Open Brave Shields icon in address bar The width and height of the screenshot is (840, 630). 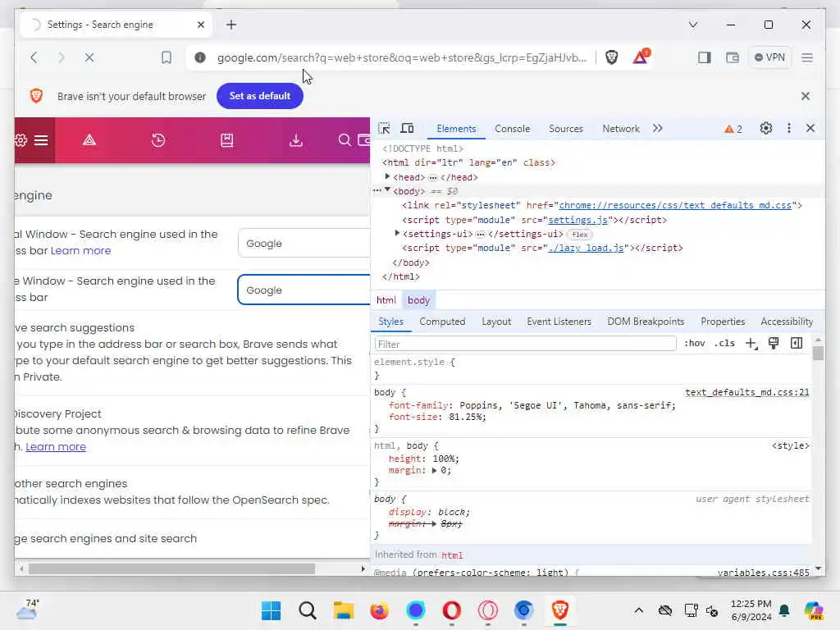point(611,57)
